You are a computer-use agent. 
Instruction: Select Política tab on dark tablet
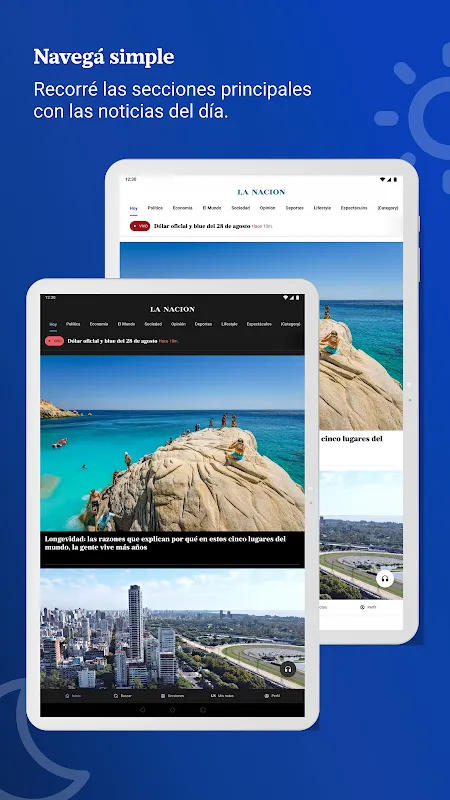(73, 324)
